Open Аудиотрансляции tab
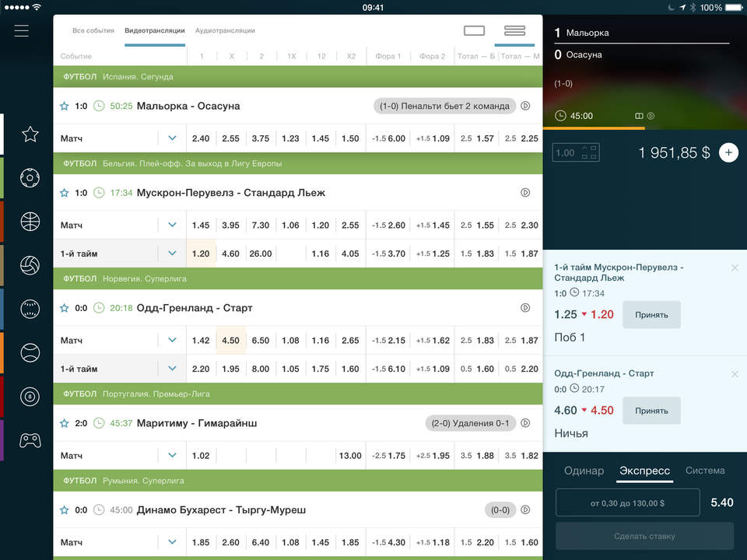Image resolution: width=747 pixels, height=560 pixels. pos(225,30)
